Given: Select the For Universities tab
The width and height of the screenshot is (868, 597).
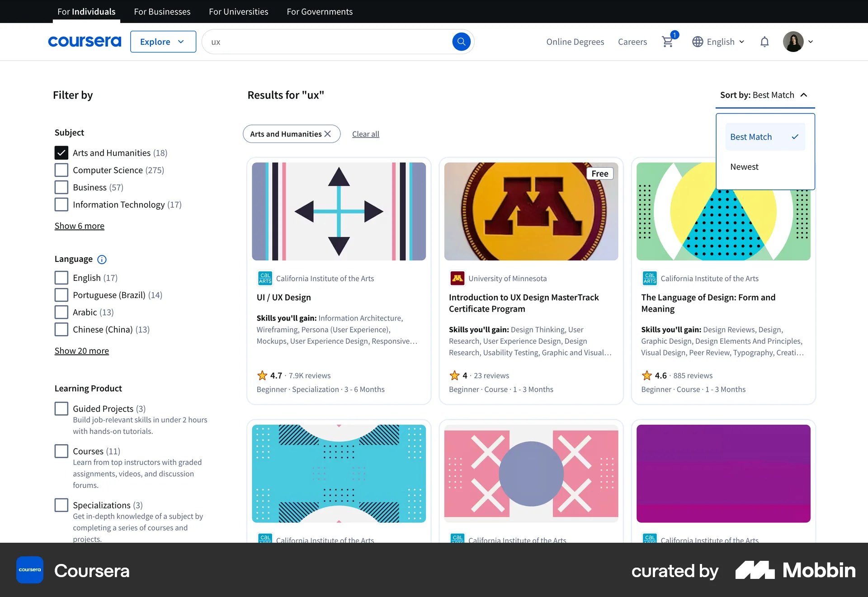Looking at the screenshot, I should pos(238,11).
